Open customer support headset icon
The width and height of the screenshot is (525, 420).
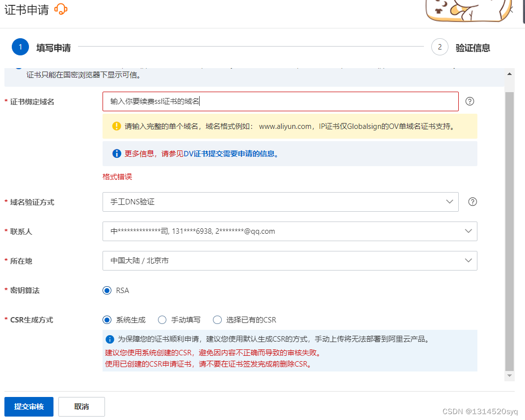coord(61,9)
